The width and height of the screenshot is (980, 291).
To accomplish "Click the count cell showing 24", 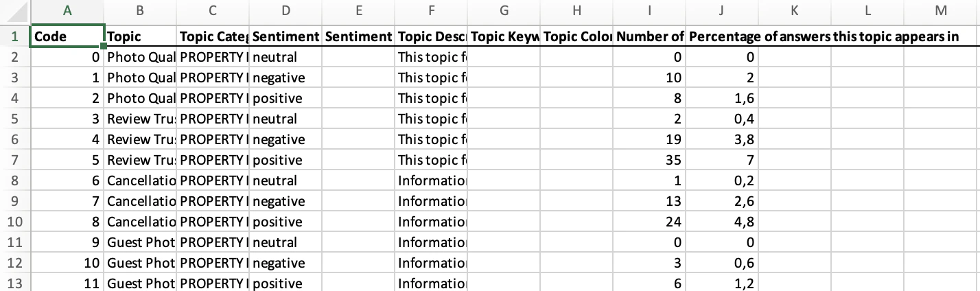I will pyautogui.click(x=649, y=222).
